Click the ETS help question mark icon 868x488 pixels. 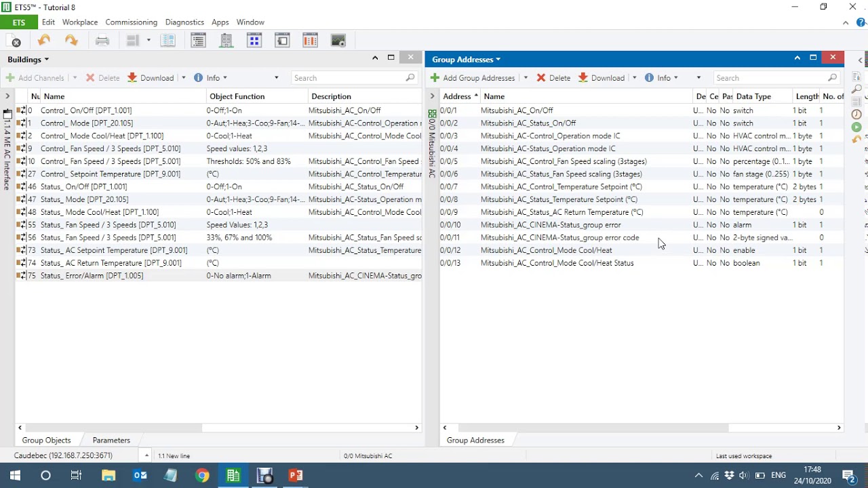(x=861, y=22)
